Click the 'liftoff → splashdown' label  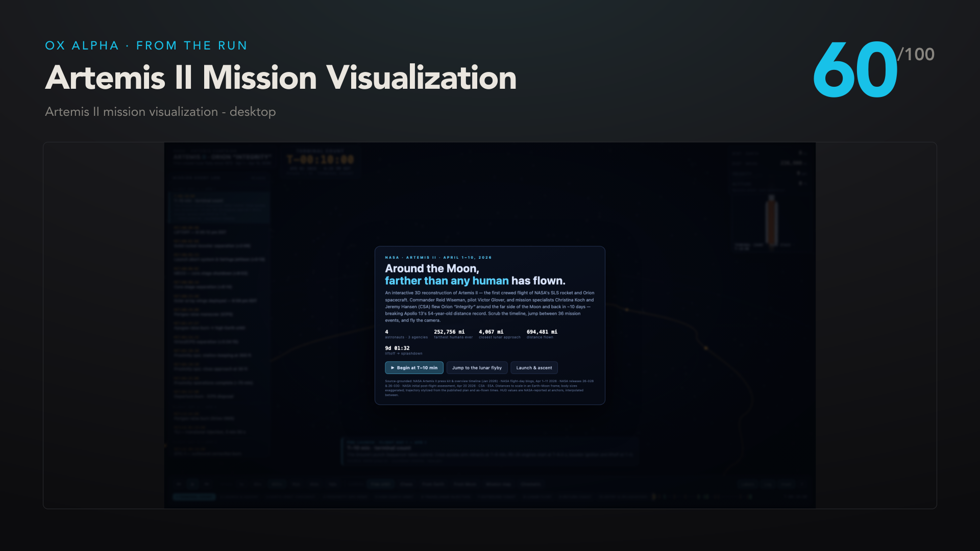coord(404,354)
